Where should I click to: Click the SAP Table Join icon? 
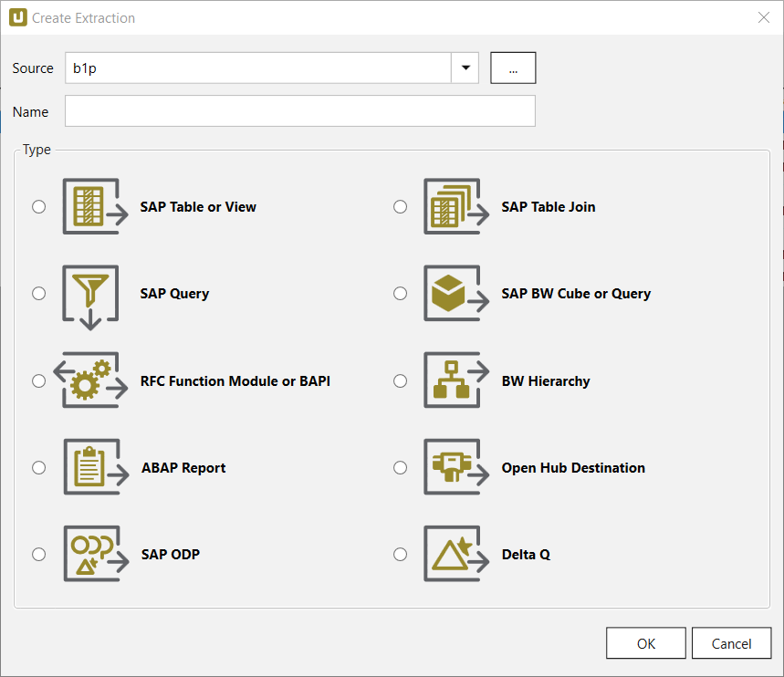click(x=456, y=206)
